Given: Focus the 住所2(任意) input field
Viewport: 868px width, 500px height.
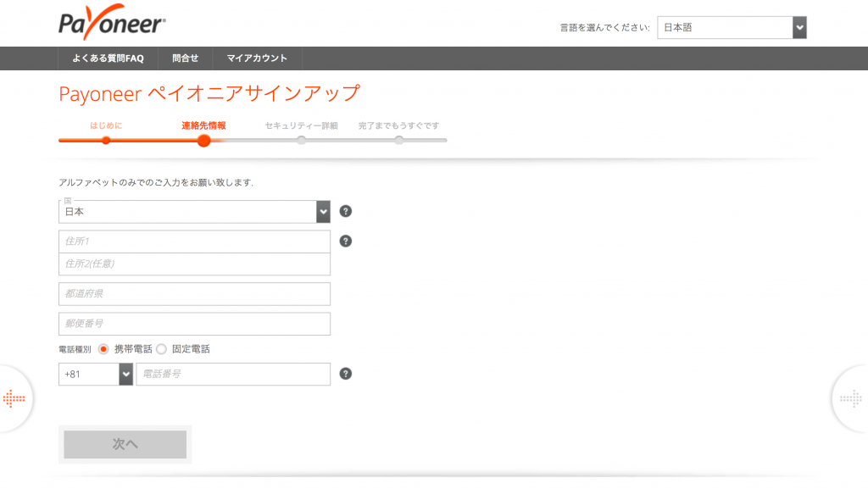Looking at the screenshot, I should pyautogui.click(x=194, y=264).
